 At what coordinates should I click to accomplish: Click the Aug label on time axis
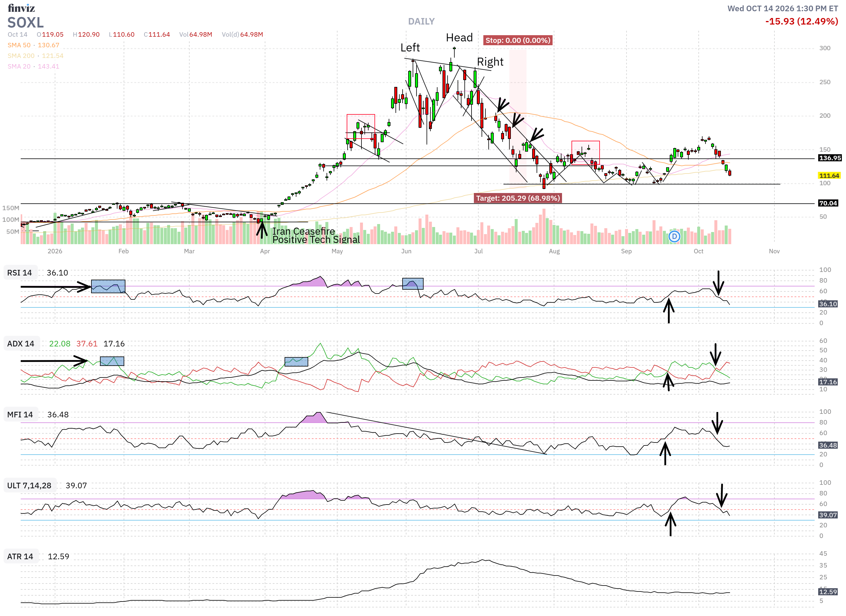coord(554,251)
